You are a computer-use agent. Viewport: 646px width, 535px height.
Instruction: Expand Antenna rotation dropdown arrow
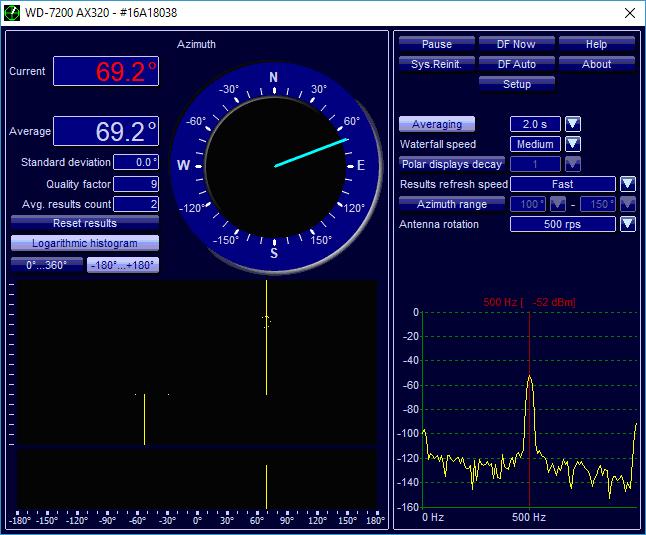point(627,224)
